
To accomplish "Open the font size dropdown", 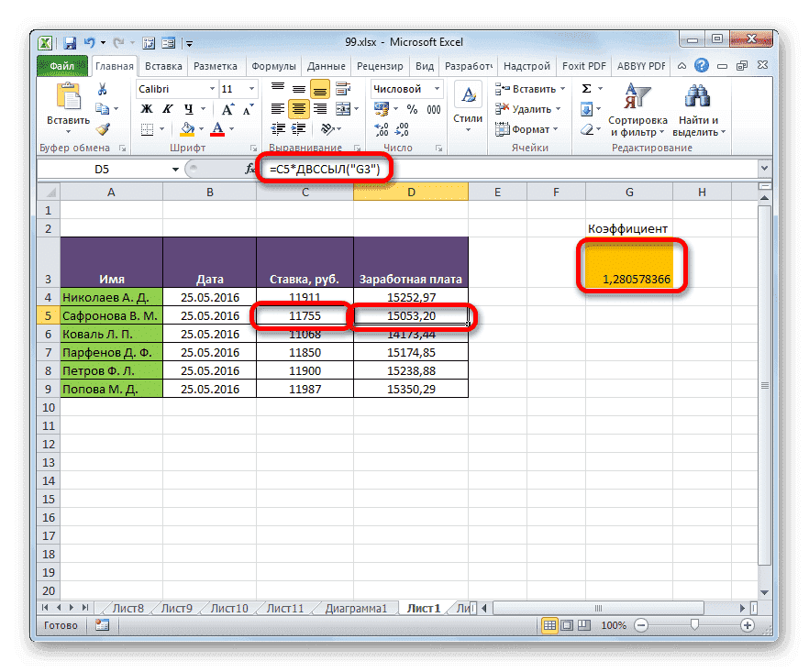I will (250, 86).
